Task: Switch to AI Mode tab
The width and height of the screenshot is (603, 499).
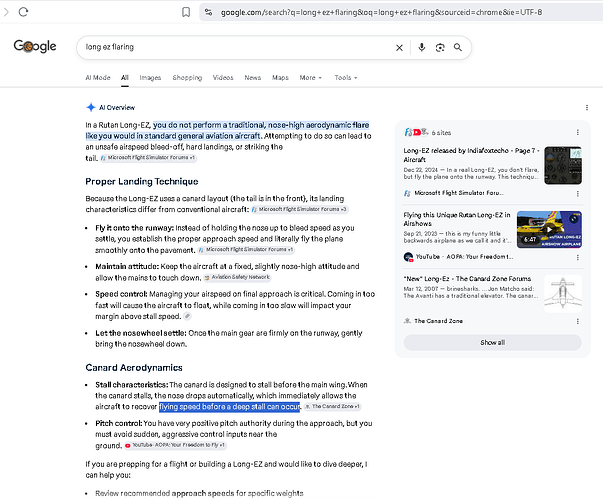Action: [98, 78]
